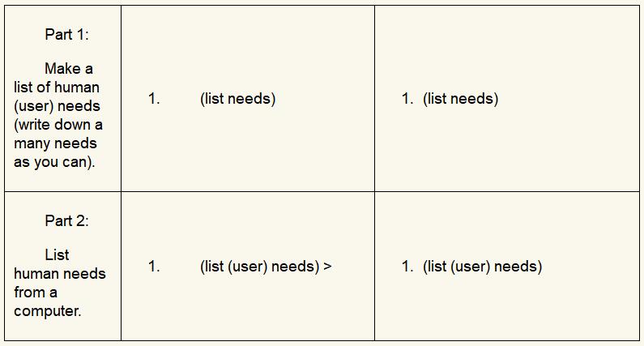Viewport: 644px width, 346px height.
Task: Click the word "List" starting Part 2 instructions
Action: (x=57, y=254)
